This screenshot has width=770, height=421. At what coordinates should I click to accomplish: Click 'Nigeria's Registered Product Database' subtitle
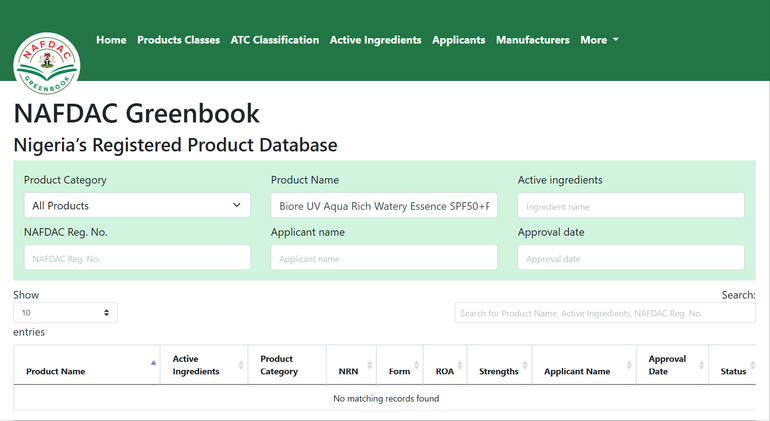175,145
